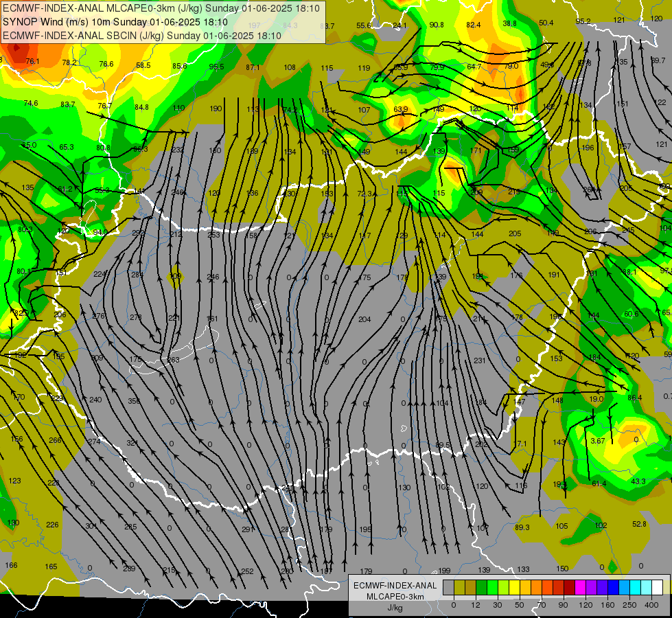Image resolution: width=672 pixels, height=618 pixels.
Task: Select the dark red legend swatch
Action: 570,587
